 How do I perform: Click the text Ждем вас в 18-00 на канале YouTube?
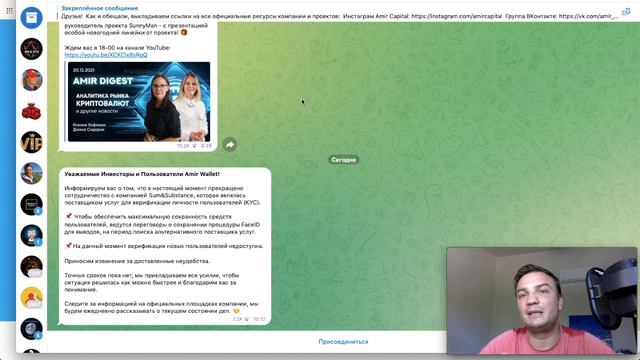(117, 48)
